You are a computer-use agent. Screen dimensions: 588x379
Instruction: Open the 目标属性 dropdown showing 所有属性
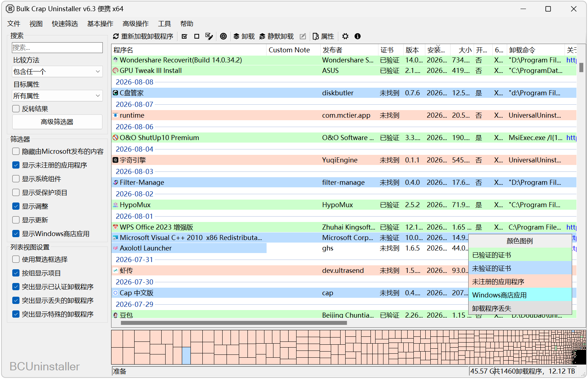57,96
